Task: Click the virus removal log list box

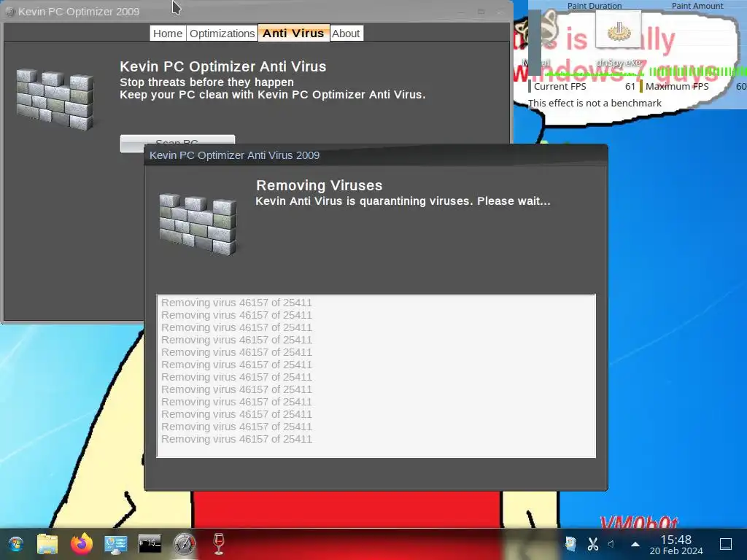Action: pos(376,376)
